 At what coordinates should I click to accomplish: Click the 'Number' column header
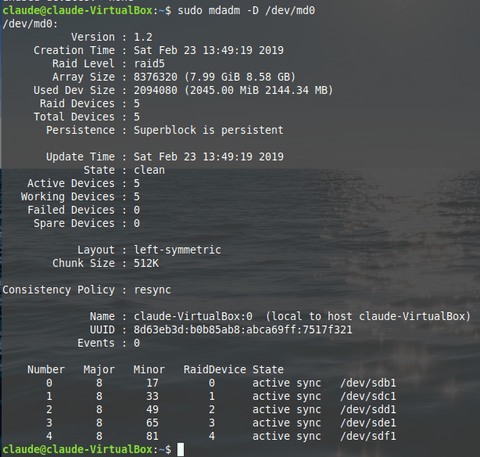[46, 370]
